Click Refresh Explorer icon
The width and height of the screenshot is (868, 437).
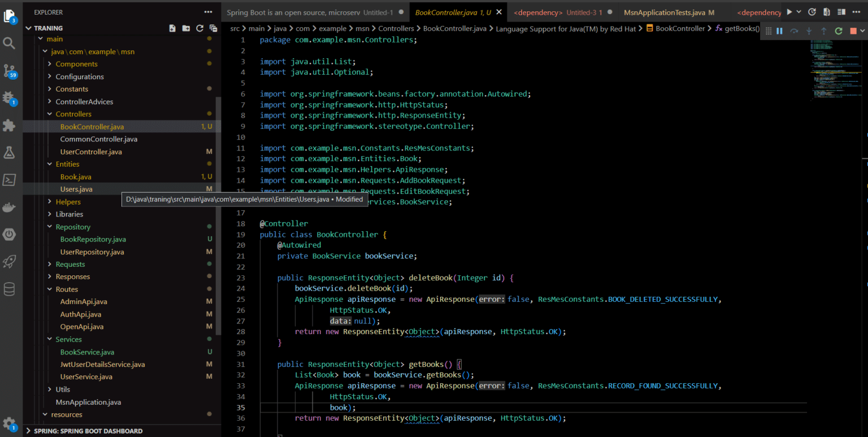199,28
